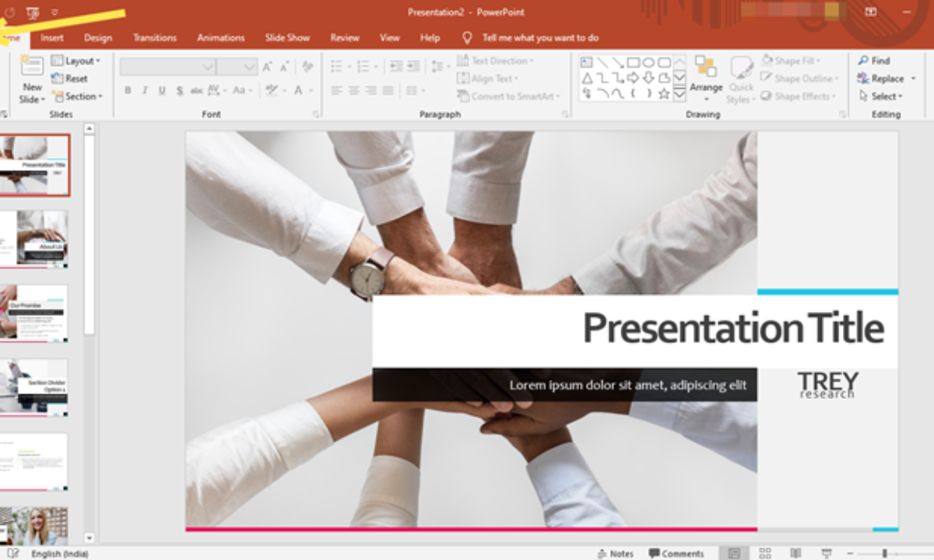The image size is (934, 560).
Task: Click the New Slide button icon
Action: 32,67
